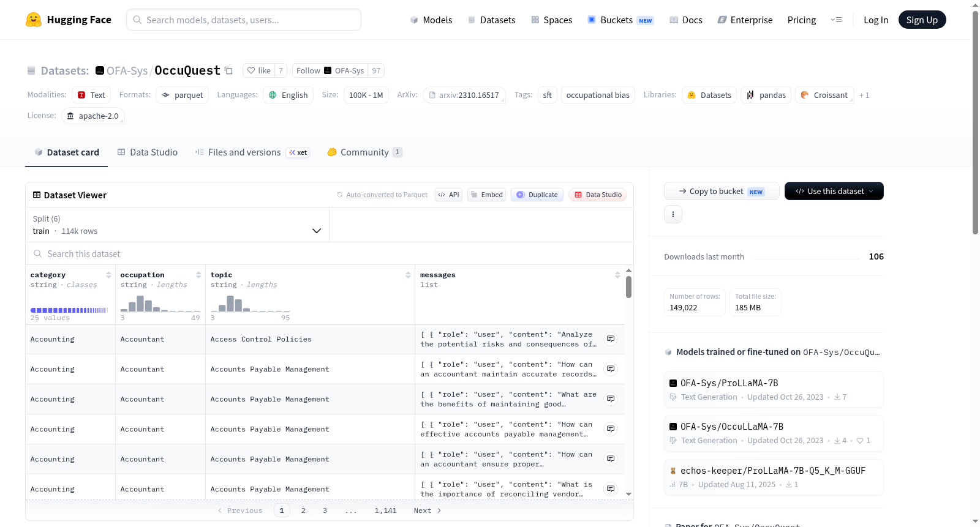Select the sft tag
Image resolution: width=980 pixels, height=527 pixels.
[x=548, y=95]
